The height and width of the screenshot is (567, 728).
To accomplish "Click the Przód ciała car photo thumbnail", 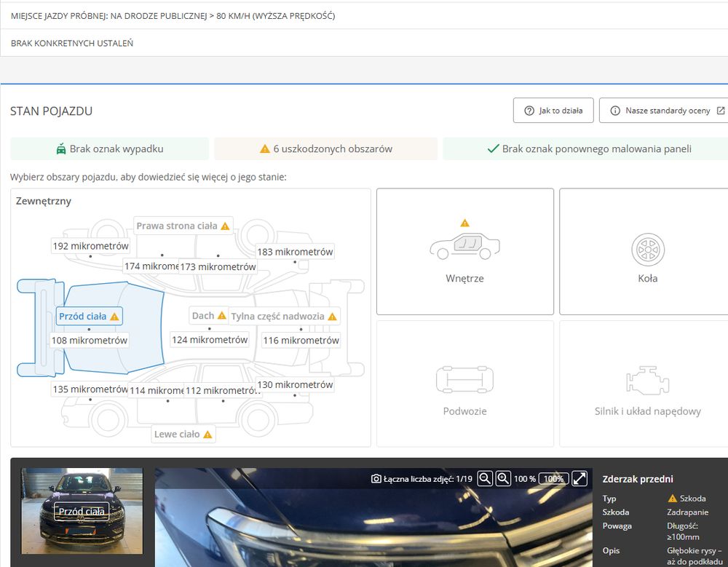I will pos(82,511).
